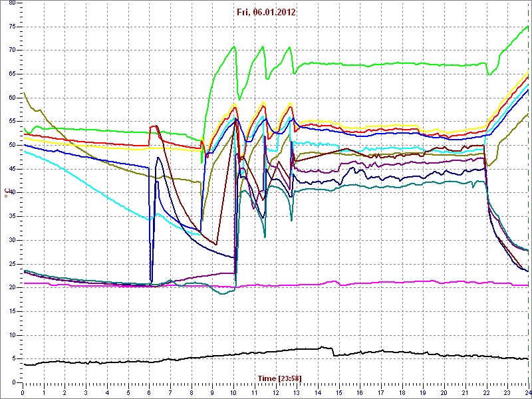This screenshot has width=532, height=399.
Task: Click hour label 19 on time axis
Action: 423,392
